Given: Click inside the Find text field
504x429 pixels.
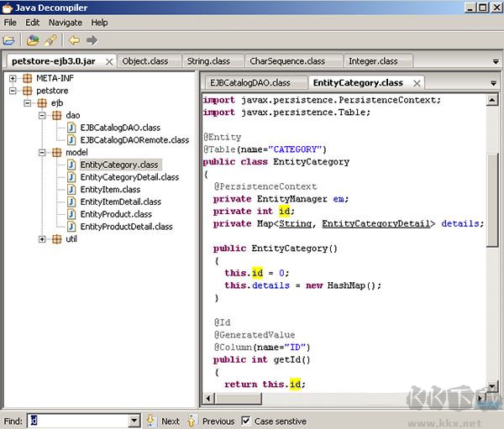Looking at the screenshot, I should coord(78,421).
